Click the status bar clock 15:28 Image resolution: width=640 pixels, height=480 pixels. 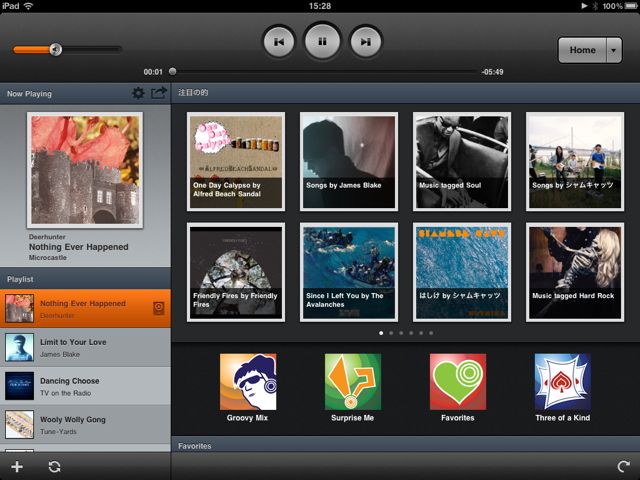tap(320, 6)
